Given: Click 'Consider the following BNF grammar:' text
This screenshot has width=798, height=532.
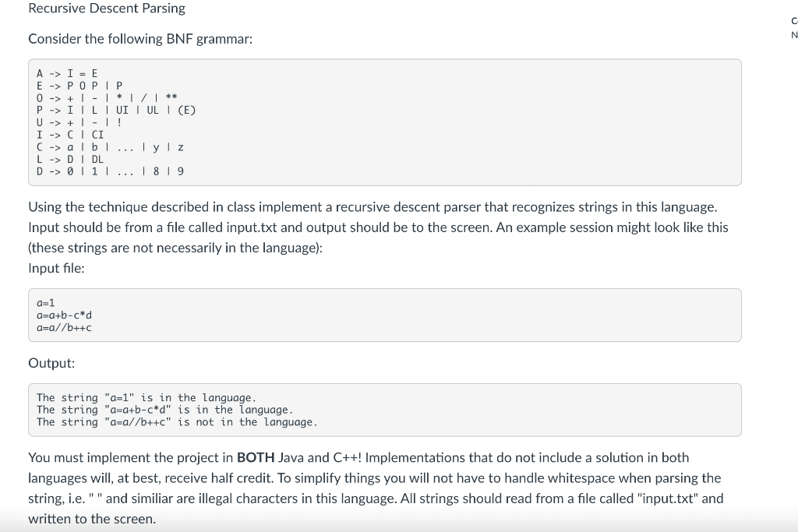Looking at the screenshot, I should click(x=140, y=39).
